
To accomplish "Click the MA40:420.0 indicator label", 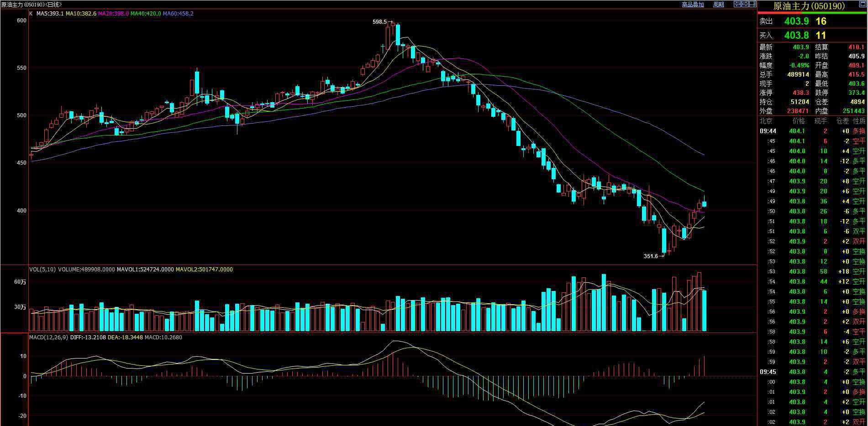I will (x=146, y=14).
